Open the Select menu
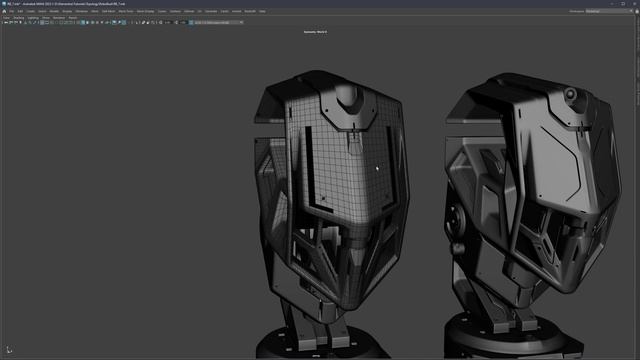The width and height of the screenshot is (640, 360). (42, 11)
